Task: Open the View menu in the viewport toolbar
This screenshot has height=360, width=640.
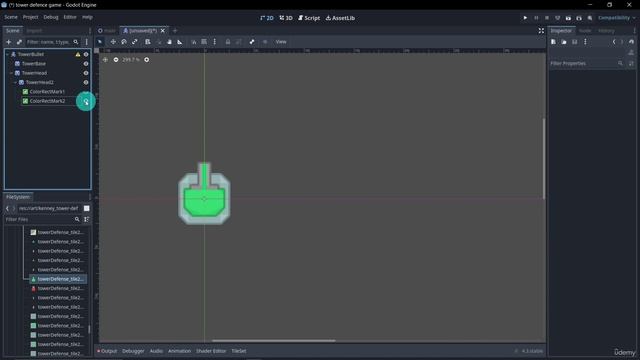Action: (x=281, y=42)
